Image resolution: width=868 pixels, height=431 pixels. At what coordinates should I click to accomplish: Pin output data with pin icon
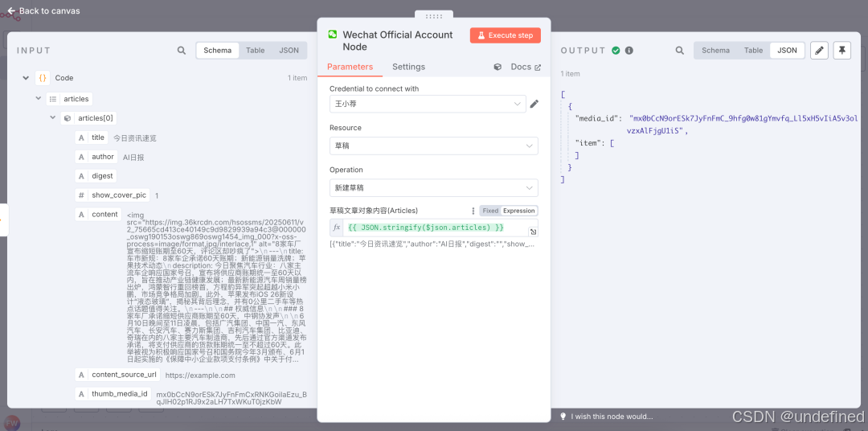(842, 51)
